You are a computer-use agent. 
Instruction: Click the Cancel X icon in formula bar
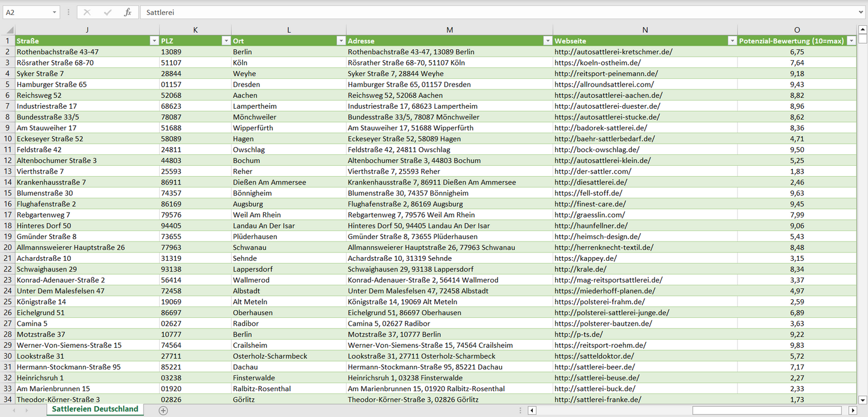[87, 12]
